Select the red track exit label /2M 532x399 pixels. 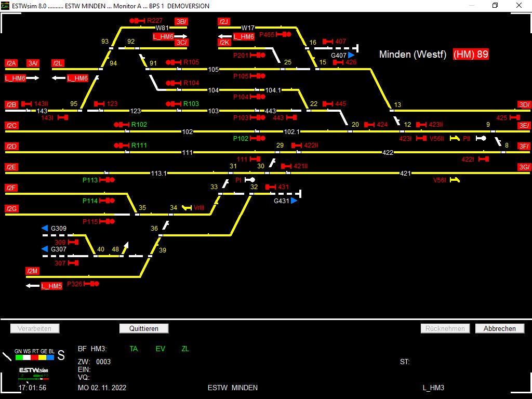(33, 271)
